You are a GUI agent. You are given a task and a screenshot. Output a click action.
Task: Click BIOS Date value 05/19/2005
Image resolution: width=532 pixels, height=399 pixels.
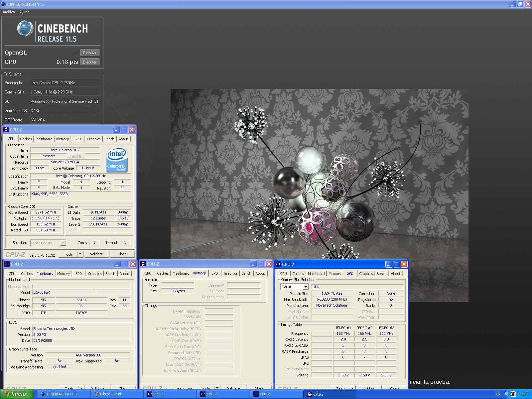pos(81,340)
